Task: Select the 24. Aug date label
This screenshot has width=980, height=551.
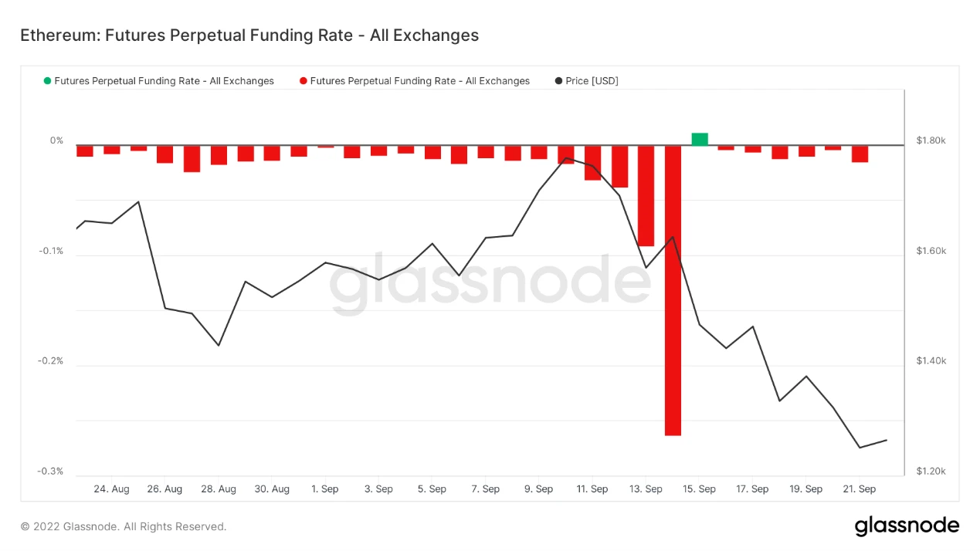Action: [111, 489]
